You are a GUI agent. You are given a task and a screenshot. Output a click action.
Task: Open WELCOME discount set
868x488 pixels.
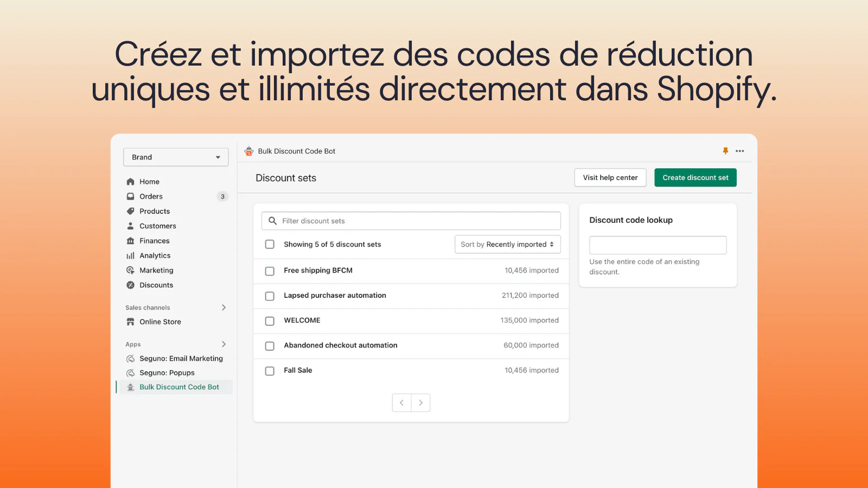click(302, 320)
